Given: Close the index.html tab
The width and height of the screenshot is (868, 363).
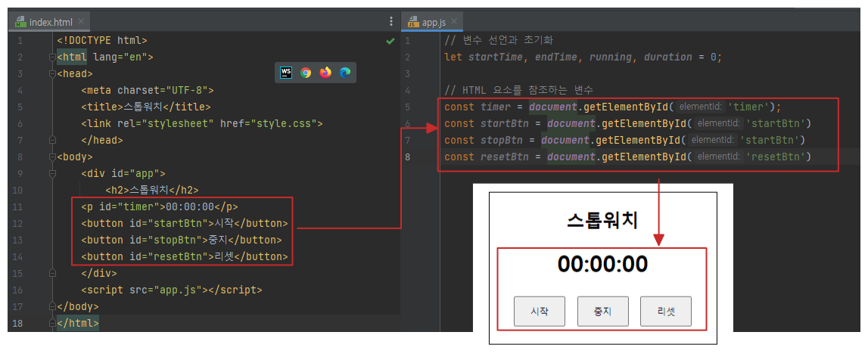Looking at the screenshot, I should point(81,22).
